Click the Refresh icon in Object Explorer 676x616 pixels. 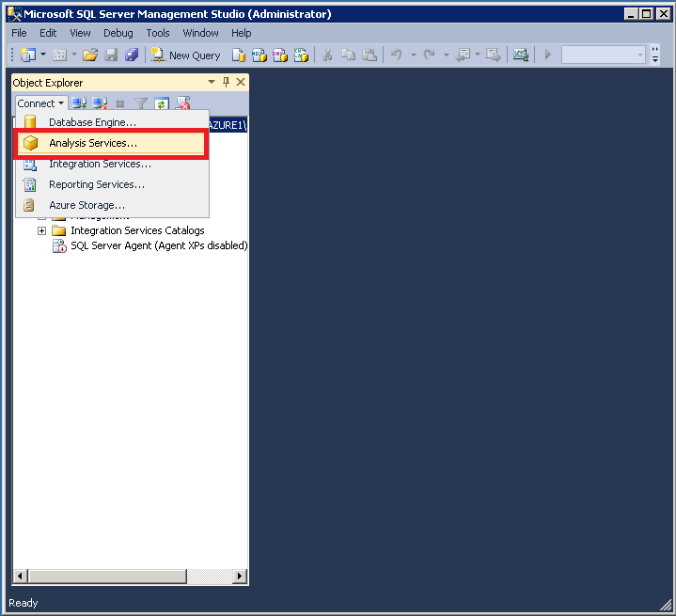point(162,103)
